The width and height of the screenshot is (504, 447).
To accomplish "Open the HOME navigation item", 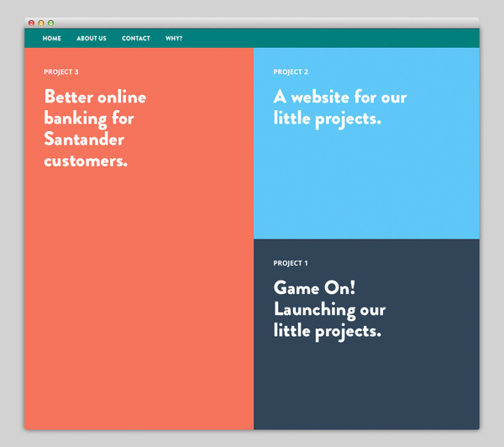I will 52,39.
